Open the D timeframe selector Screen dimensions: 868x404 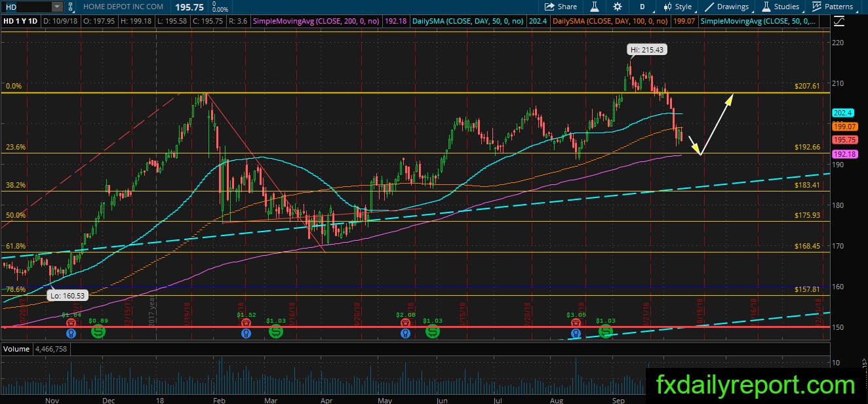coord(642,7)
